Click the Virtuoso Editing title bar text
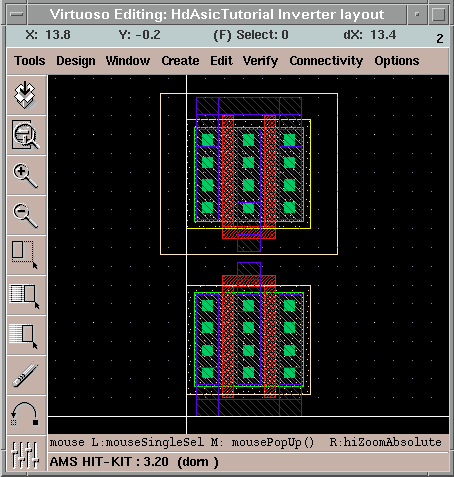This screenshot has height=477, width=454. [217, 14]
